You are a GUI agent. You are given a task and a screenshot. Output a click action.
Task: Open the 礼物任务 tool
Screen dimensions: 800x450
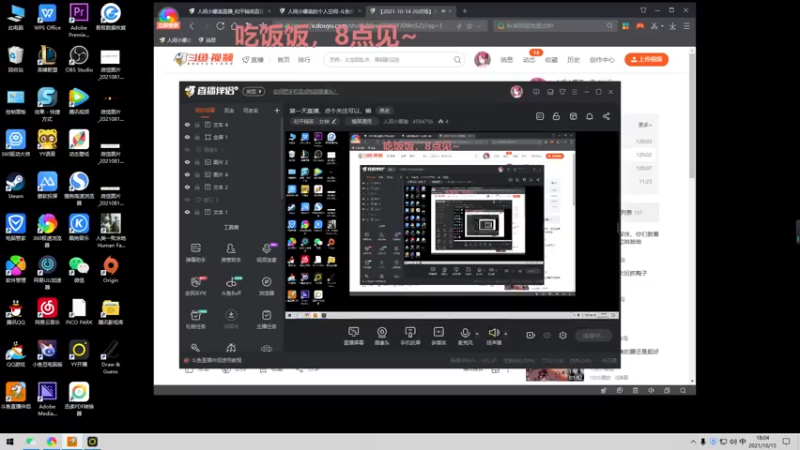coord(195,319)
